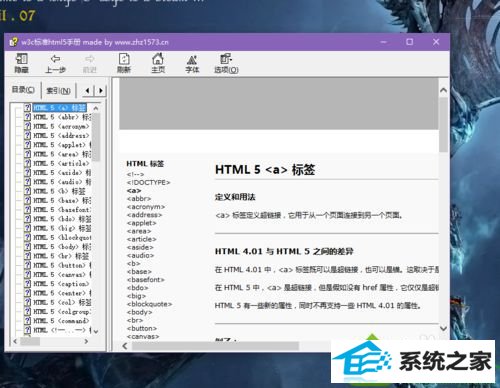Open the <abbr> link in page sidebar
Image resolution: width=500 pixels, height=388 pixels.
[139, 199]
